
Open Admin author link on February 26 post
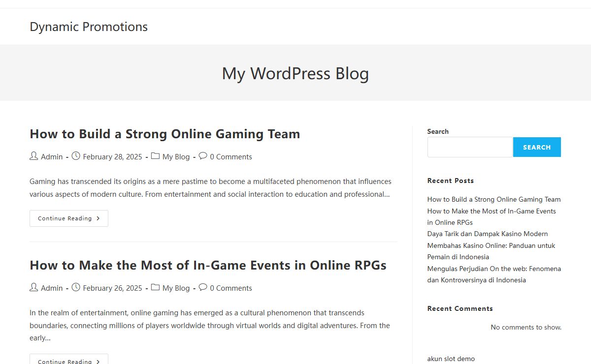click(52, 288)
